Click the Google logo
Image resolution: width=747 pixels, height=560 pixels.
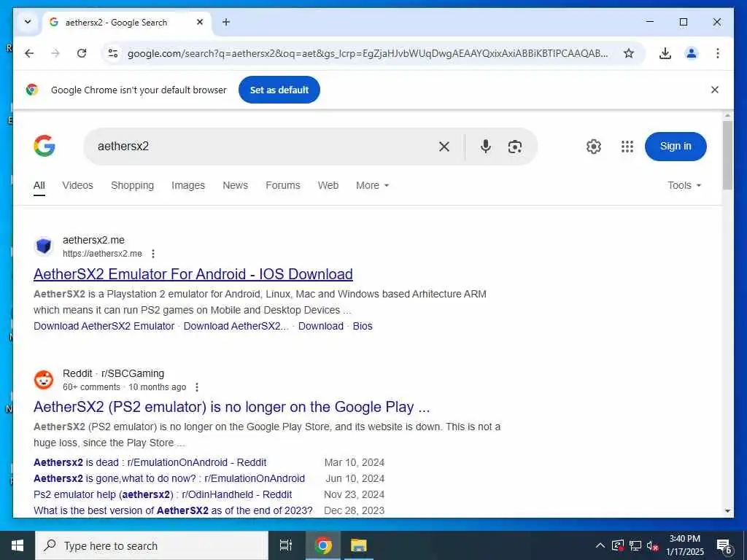click(44, 146)
